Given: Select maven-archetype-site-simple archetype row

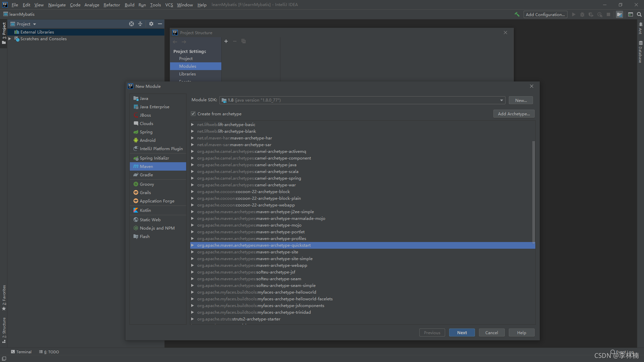Looking at the screenshot, I should tap(362, 258).
